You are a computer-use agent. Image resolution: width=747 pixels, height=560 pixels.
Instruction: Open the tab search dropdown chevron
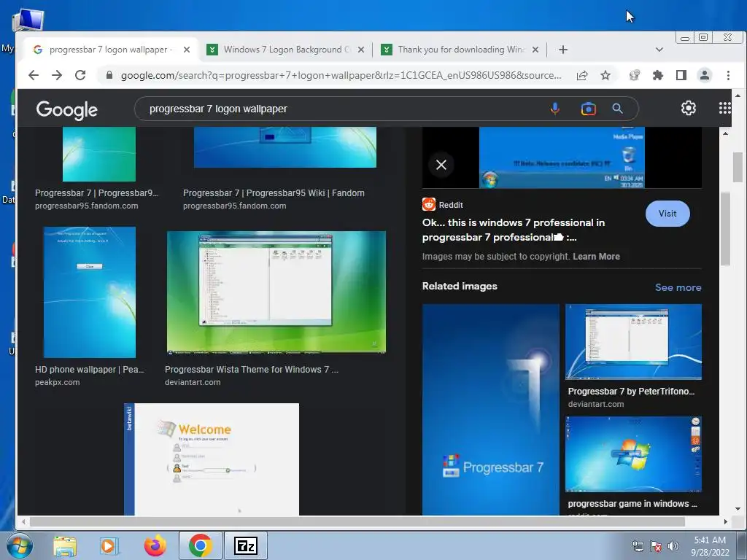tap(659, 50)
